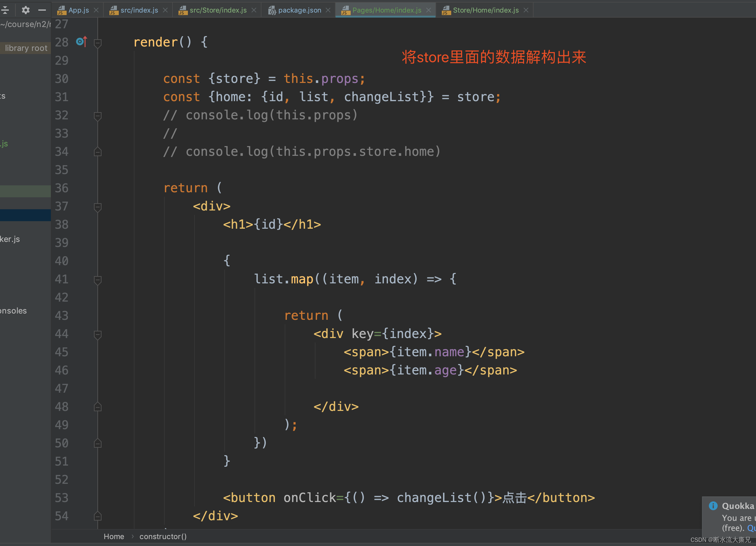Close the src/Store/index.js tab
The width and height of the screenshot is (756, 546).
(x=254, y=10)
